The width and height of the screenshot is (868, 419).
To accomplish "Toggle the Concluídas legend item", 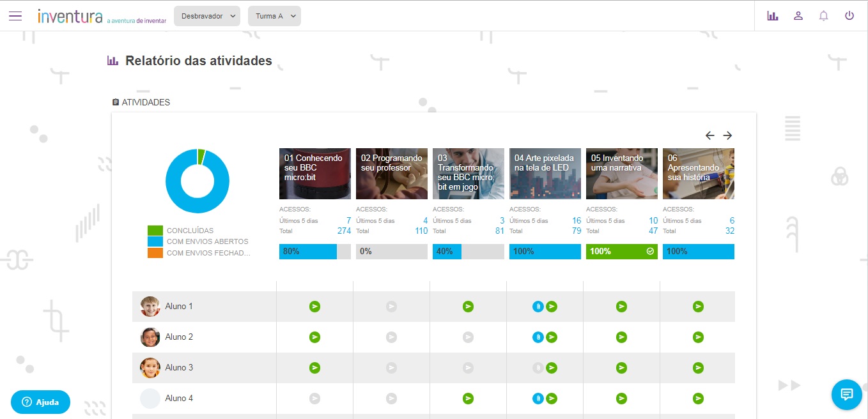I will tap(190, 231).
